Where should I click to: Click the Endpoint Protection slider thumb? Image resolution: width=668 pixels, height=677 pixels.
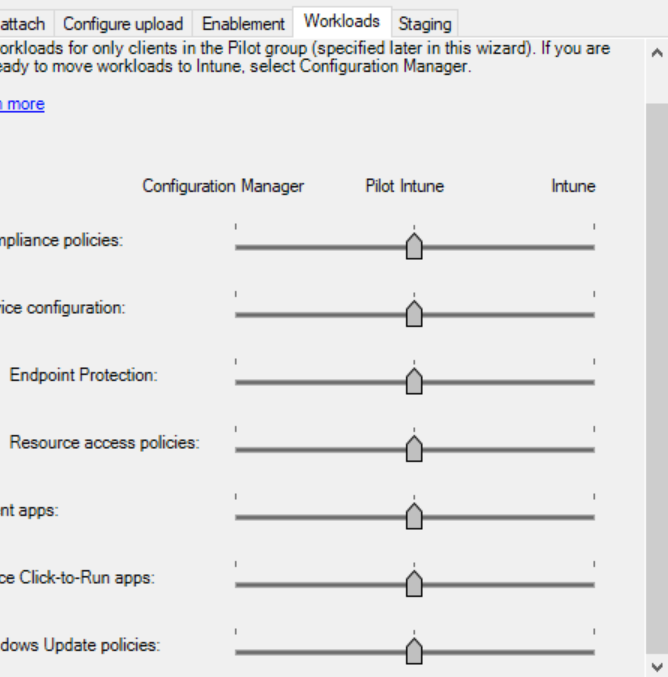coord(414,381)
